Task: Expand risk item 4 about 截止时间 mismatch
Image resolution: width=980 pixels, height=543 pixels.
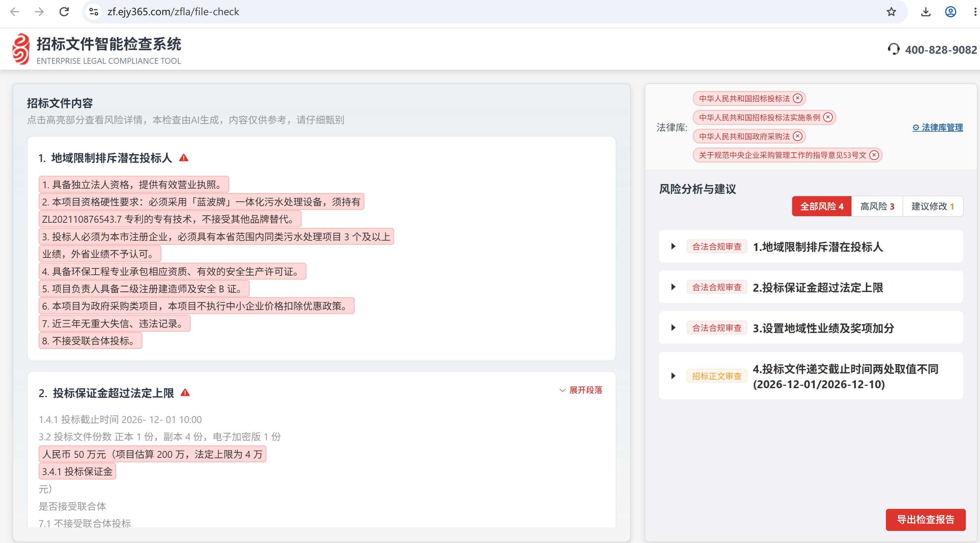Action: [x=673, y=376]
